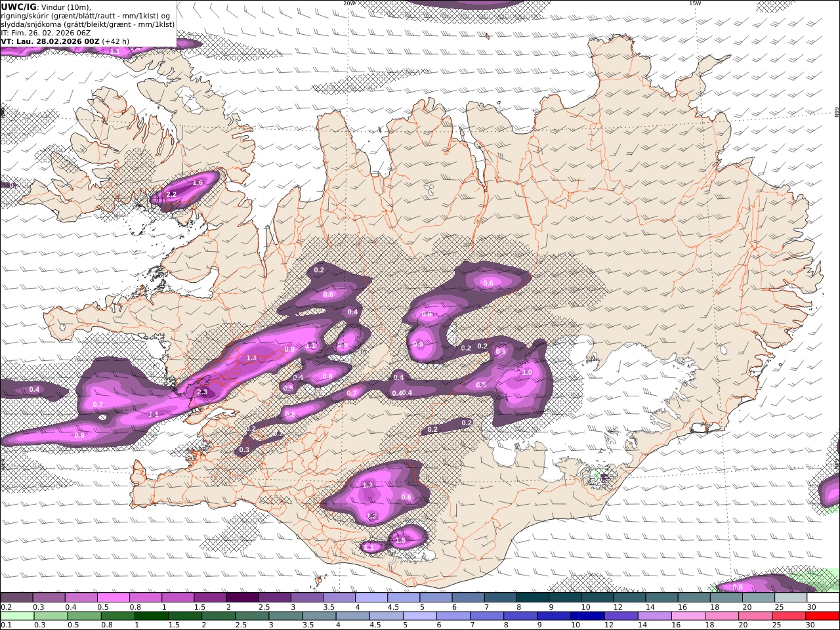Pick the crimson 25 rain legend swatch

(x=788, y=616)
